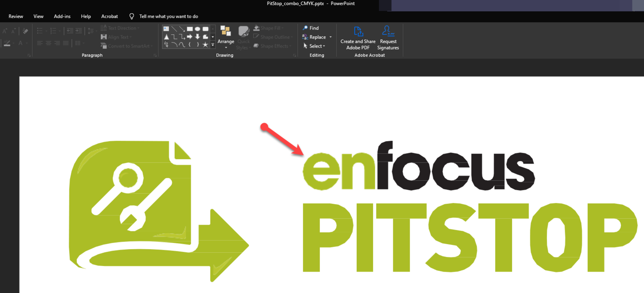
Task: Open the Numbering dropdown arrow
Action: (60, 31)
